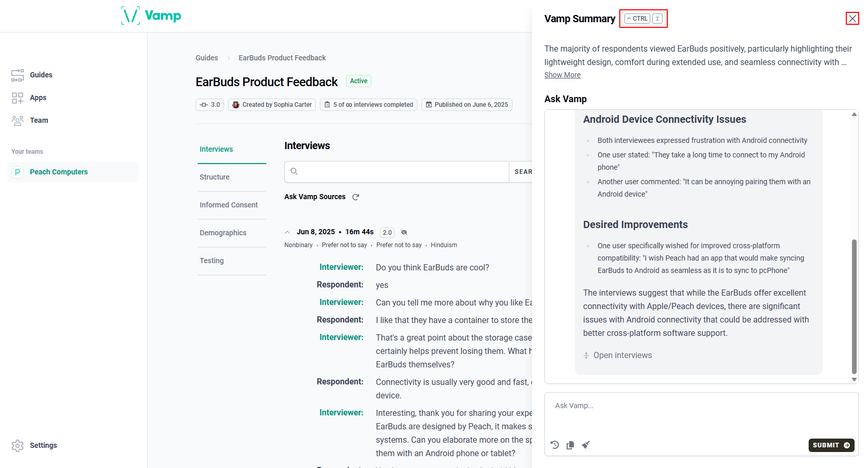Open the Demographics tab
The width and height of the screenshot is (868, 468).
(232, 233)
